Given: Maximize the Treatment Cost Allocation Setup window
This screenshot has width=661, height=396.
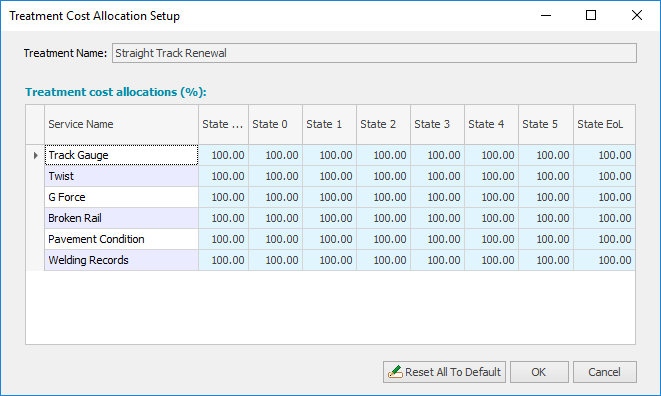Looking at the screenshot, I should click(x=591, y=16).
